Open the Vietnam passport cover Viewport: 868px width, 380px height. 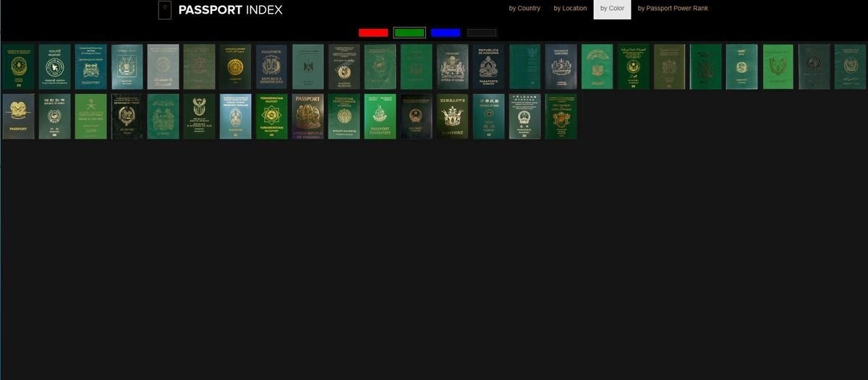tap(416, 116)
